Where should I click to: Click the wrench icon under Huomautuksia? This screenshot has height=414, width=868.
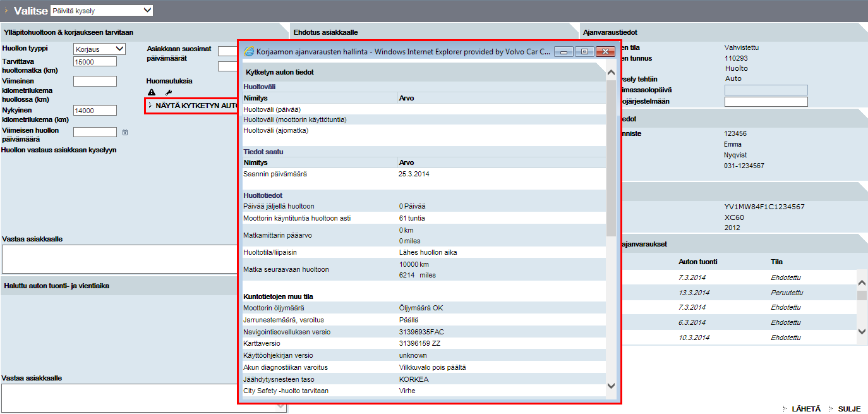[168, 92]
